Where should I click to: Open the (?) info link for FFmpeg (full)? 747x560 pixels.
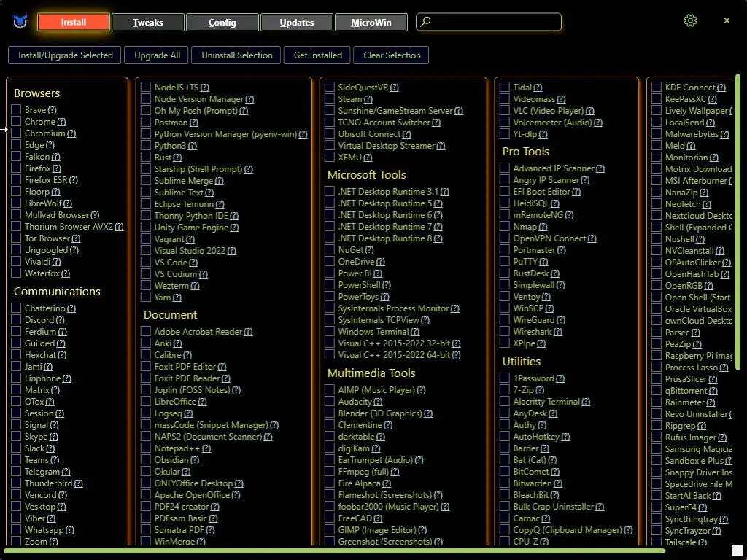[x=395, y=472]
